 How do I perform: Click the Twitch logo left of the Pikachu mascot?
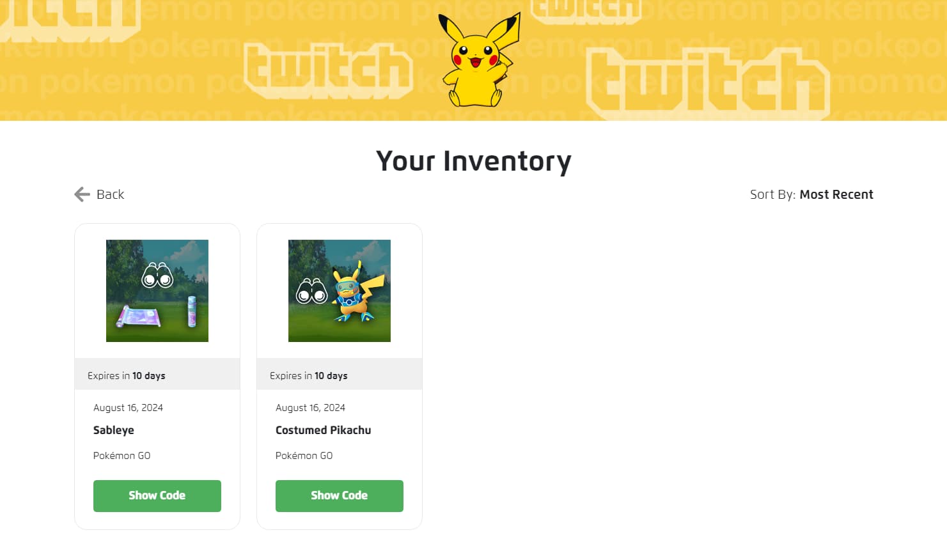[328, 68]
